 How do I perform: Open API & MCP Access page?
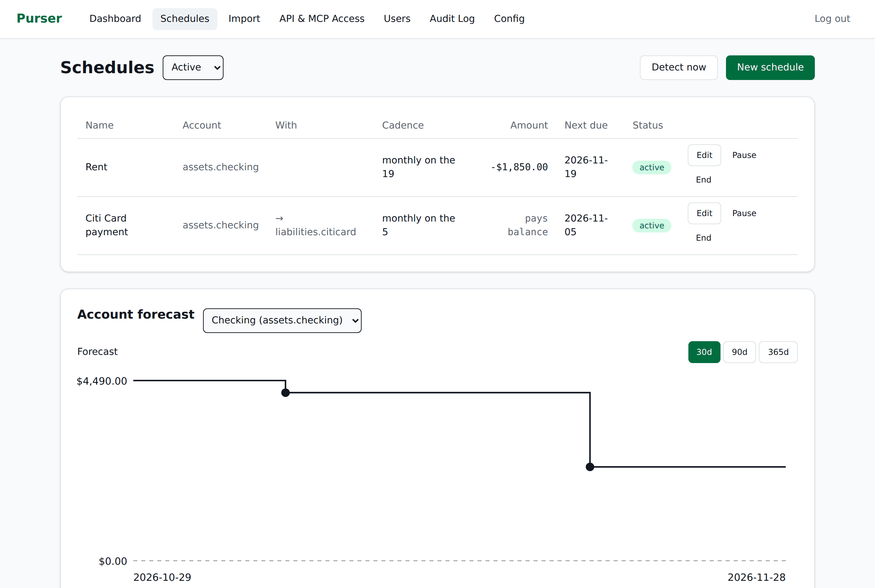[322, 19]
